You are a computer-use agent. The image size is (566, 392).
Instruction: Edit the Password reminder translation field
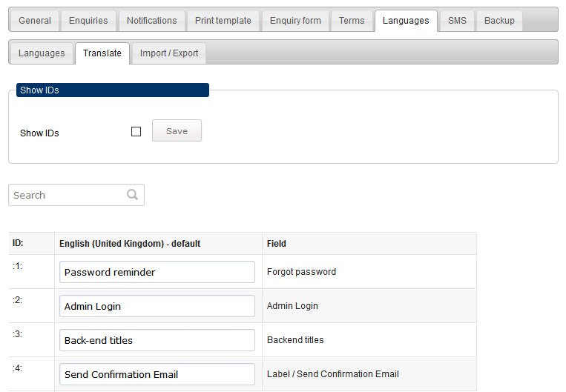click(157, 272)
